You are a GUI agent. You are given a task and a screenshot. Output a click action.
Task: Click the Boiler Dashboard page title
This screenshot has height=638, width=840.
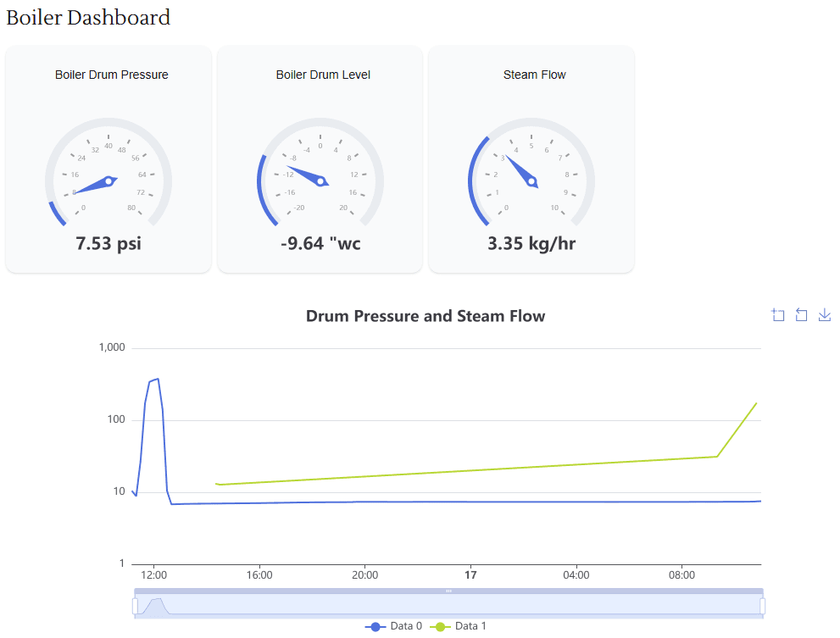click(87, 17)
